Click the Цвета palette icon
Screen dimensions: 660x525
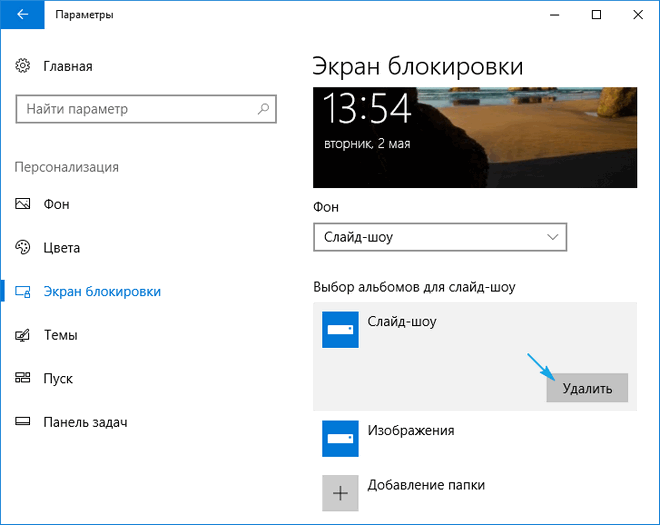(x=24, y=248)
